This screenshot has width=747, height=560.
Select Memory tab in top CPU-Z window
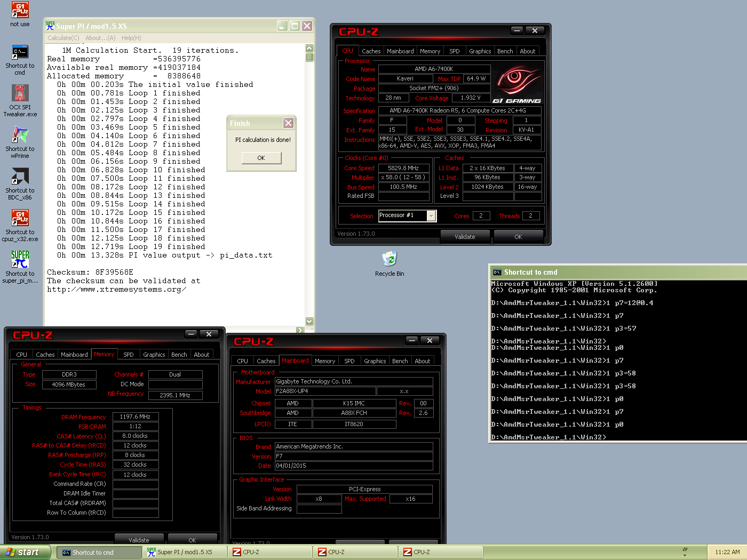click(430, 51)
